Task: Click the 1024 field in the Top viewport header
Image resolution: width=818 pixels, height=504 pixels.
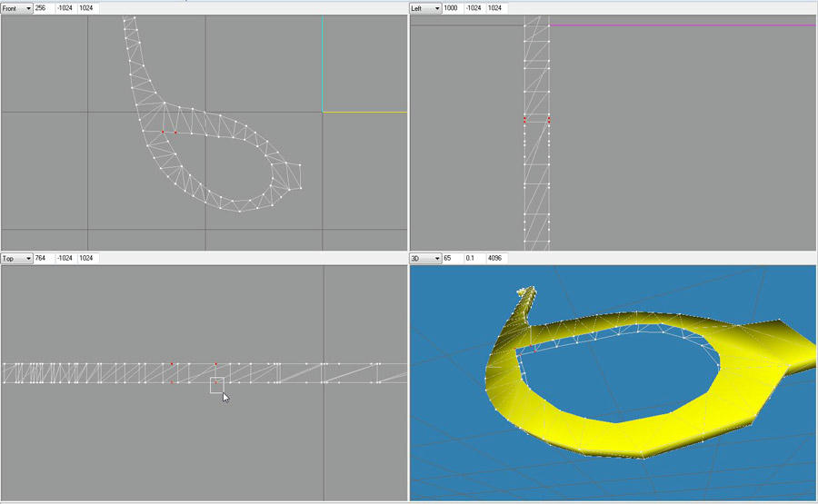Action: pos(88,259)
